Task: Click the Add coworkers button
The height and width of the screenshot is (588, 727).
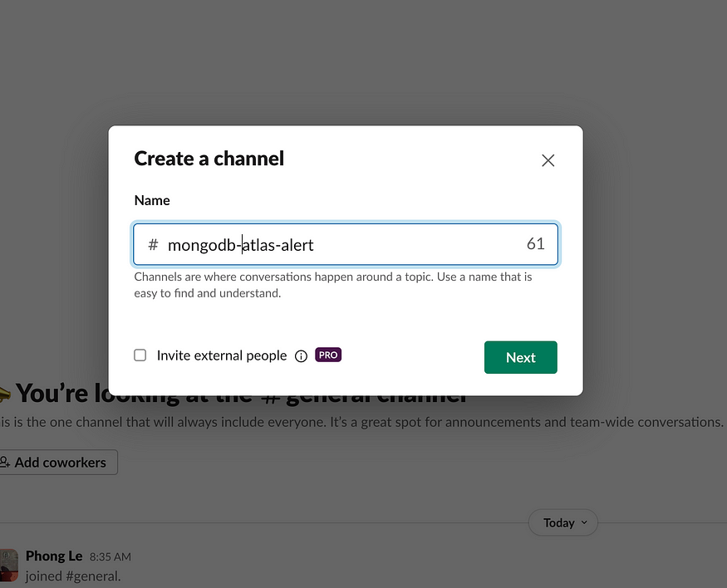Action: tap(58, 462)
